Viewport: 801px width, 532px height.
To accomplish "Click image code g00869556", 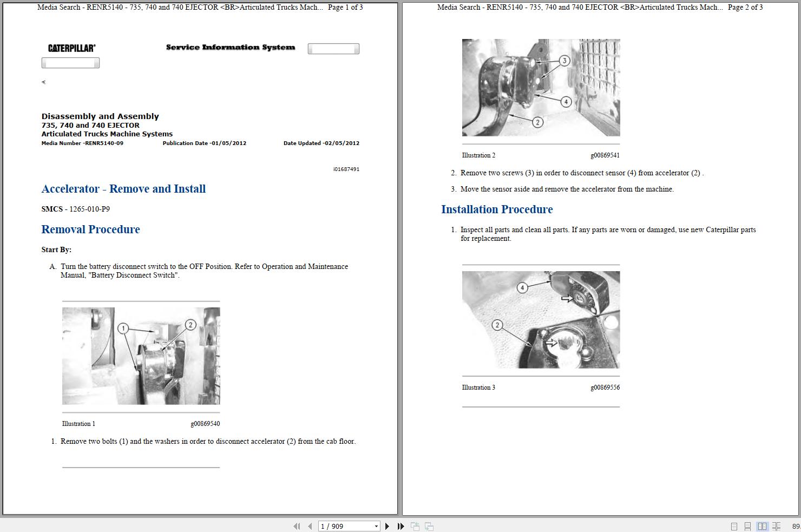I will [x=605, y=387].
